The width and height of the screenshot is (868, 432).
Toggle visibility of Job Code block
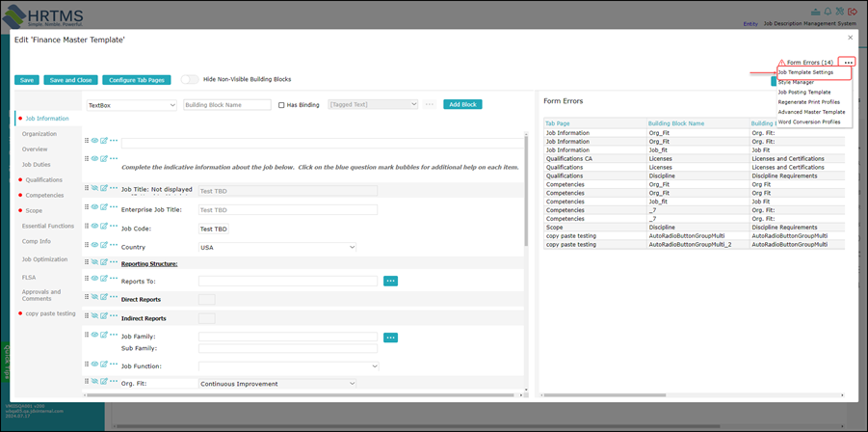click(94, 226)
